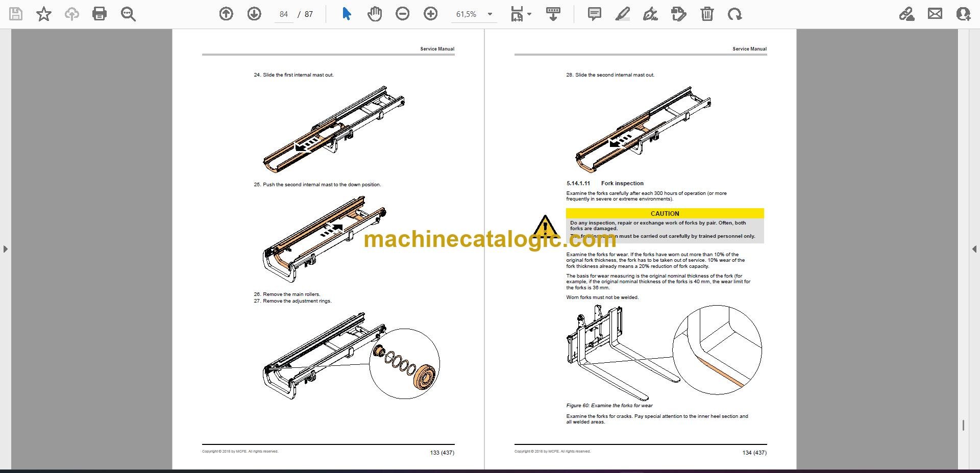
Task: Send file by email
Action: (935, 14)
